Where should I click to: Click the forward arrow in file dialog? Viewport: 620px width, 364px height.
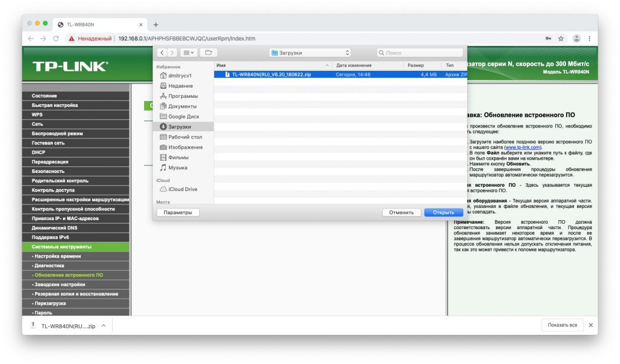pos(173,53)
